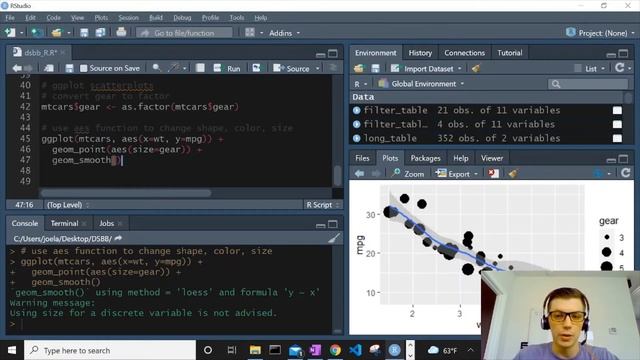Screen dimensions: 640x360
Task: Click the editor horizontal scrollbar
Action: (x=126, y=193)
